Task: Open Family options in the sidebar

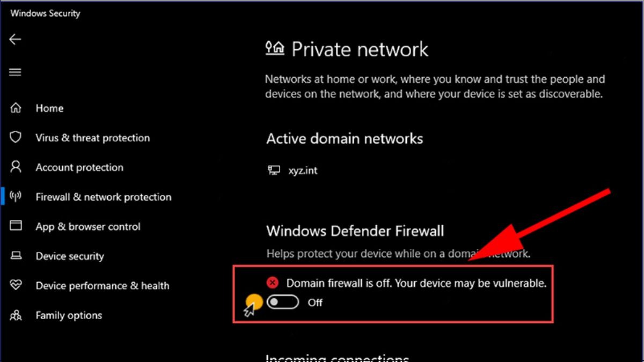Action: (x=69, y=315)
